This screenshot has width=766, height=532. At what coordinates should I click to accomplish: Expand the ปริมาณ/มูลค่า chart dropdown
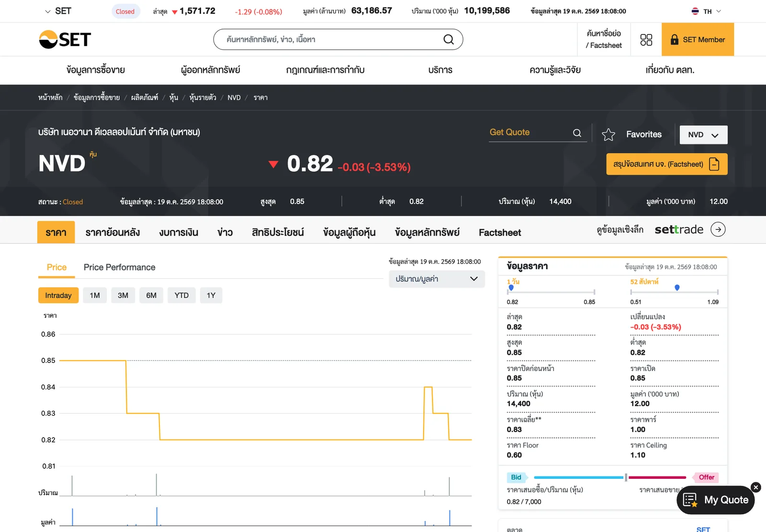(x=437, y=279)
